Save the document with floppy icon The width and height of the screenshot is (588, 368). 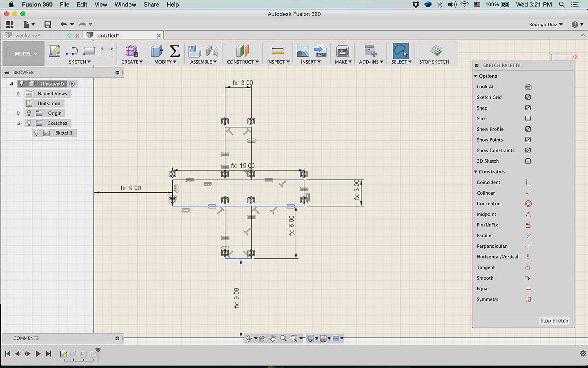48,25
